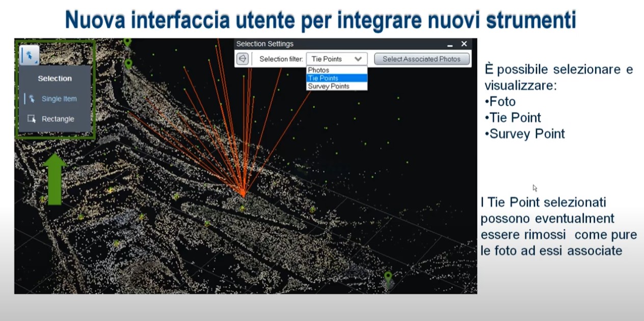The width and height of the screenshot is (644, 321).
Task: Click the Selection Settings title bar text
Action: point(265,44)
